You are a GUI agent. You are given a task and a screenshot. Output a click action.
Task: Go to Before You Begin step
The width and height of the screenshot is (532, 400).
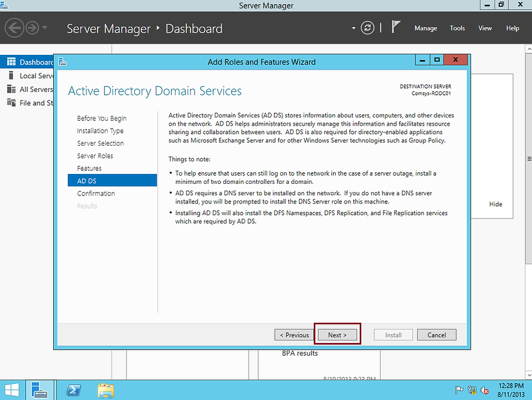pyautogui.click(x=101, y=118)
